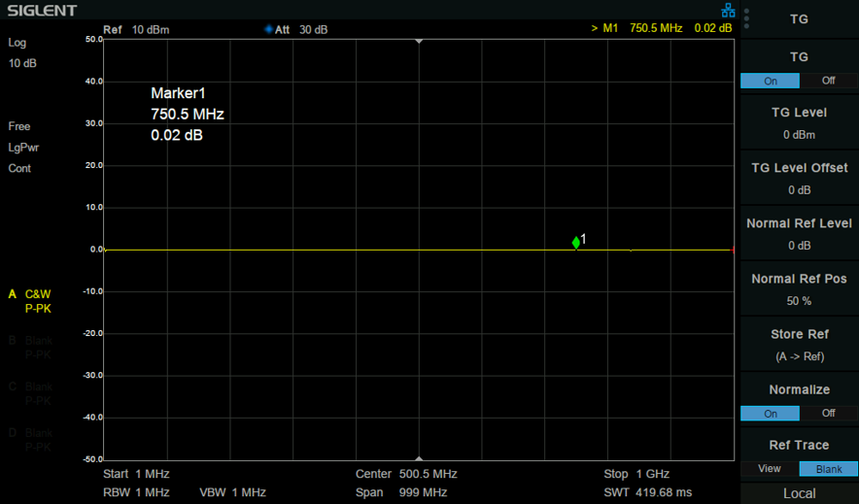This screenshot has height=504, width=859.
Task: Select trace C Blank P-PK
Action: [x=30, y=393]
